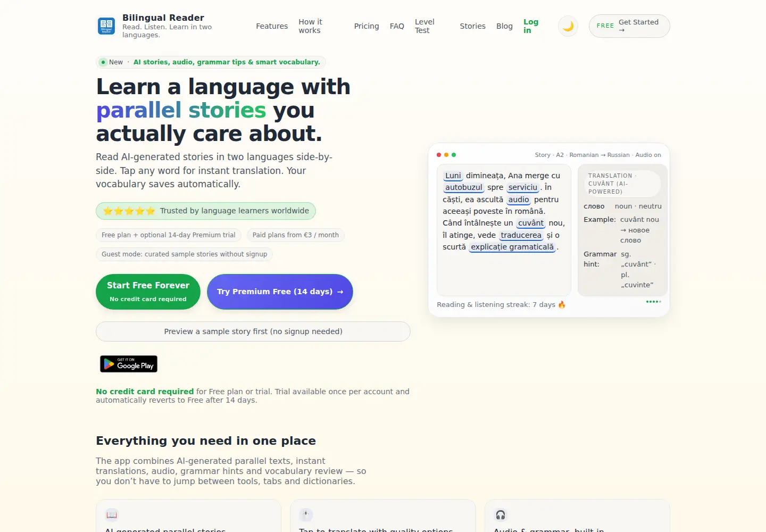Preview a sample story without signup

(x=253, y=331)
